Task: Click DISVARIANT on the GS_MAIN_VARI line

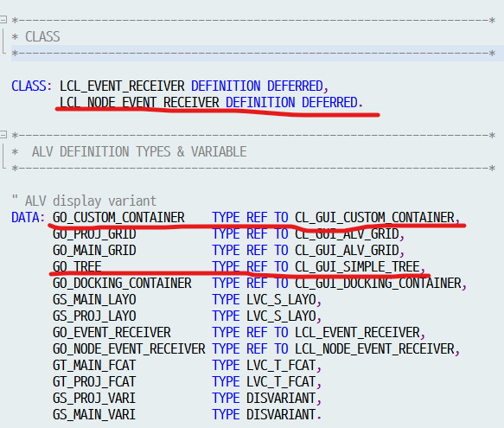Action: pyautogui.click(x=281, y=414)
